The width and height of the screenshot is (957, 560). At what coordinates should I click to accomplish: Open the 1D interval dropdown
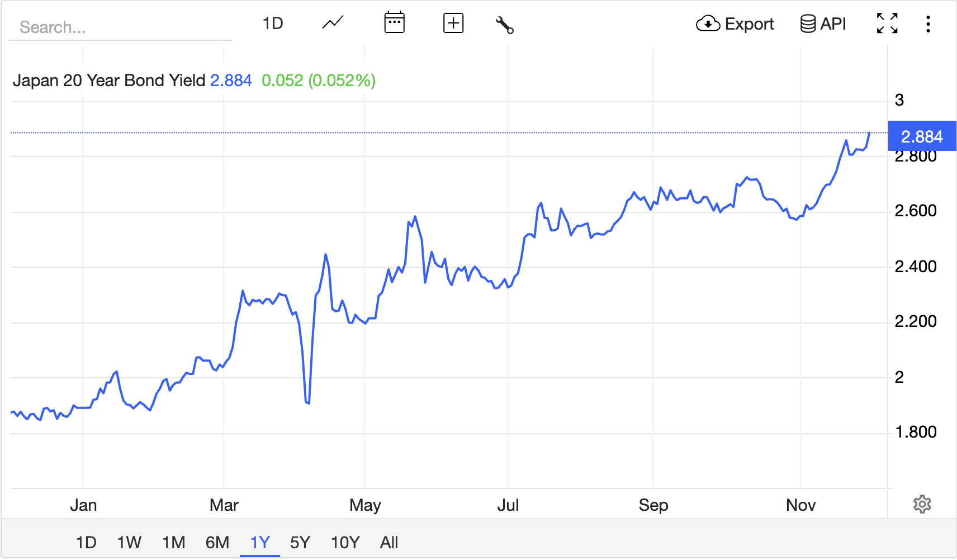pyautogui.click(x=273, y=23)
